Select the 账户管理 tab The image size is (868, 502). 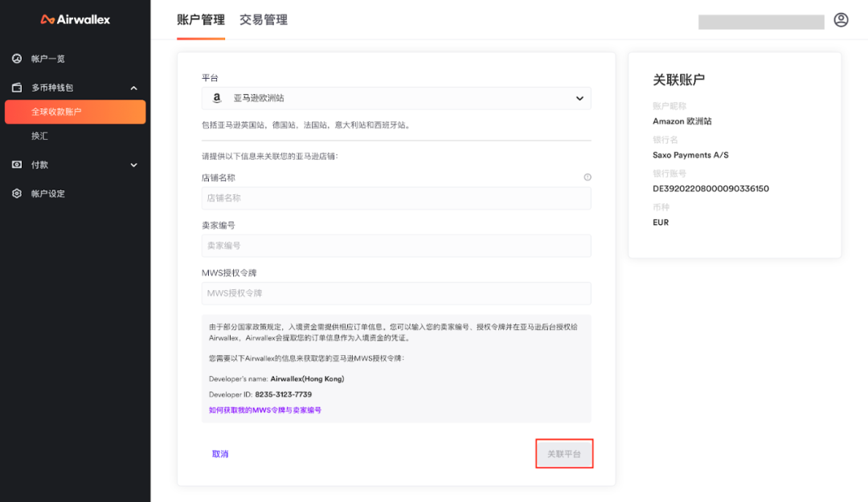point(200,19)
